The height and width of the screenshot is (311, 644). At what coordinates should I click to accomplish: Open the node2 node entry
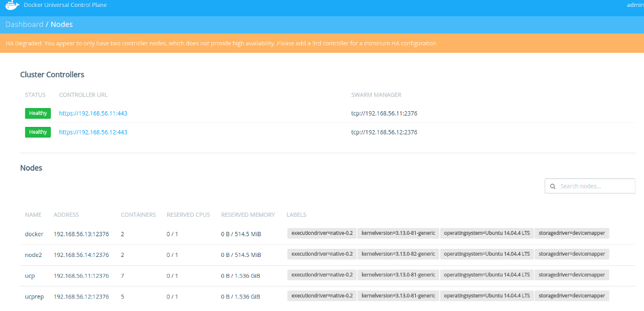click(x=33, y=255)
